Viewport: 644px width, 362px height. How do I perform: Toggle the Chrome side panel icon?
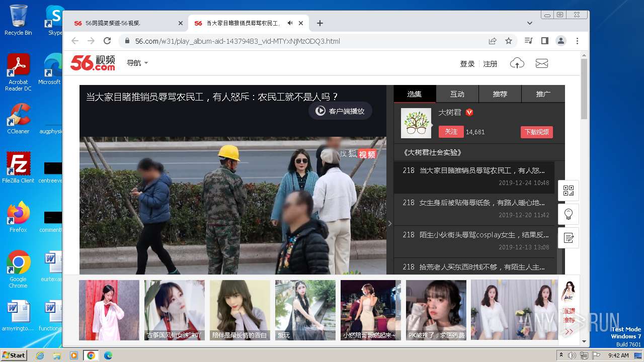(x=544, y=41)
